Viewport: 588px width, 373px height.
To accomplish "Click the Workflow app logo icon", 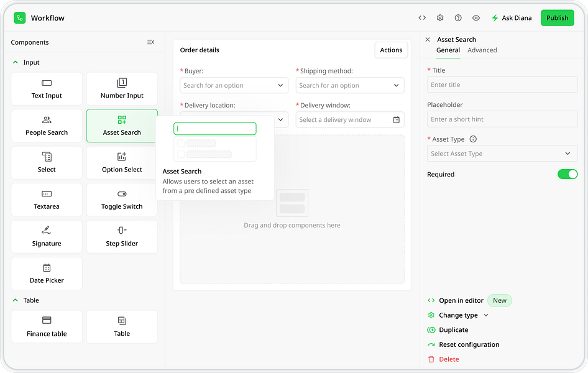I will click(x=19, y=17).
